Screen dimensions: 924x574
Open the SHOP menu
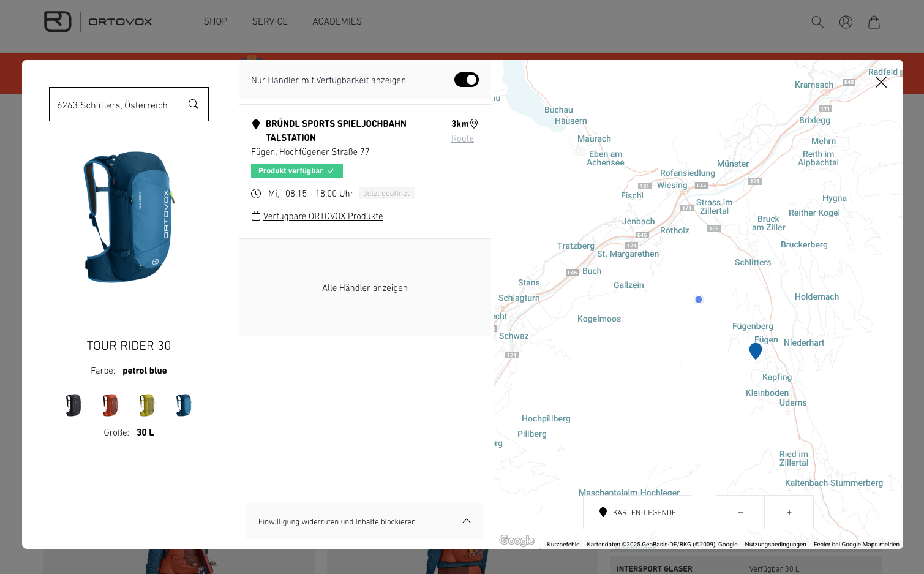[x=216, y=21]
